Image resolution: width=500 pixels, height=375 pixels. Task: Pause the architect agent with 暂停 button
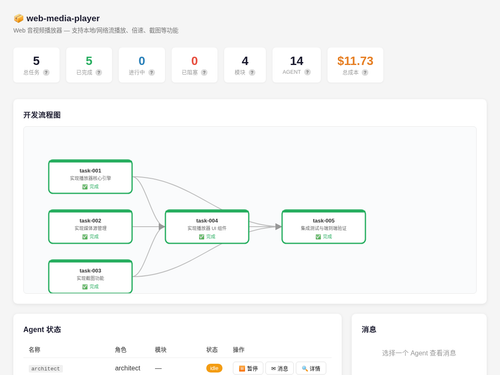(x=248, y=368)
